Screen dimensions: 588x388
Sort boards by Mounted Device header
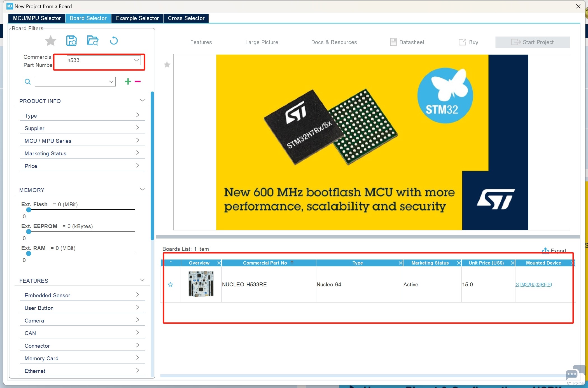[x=543, y=263]
